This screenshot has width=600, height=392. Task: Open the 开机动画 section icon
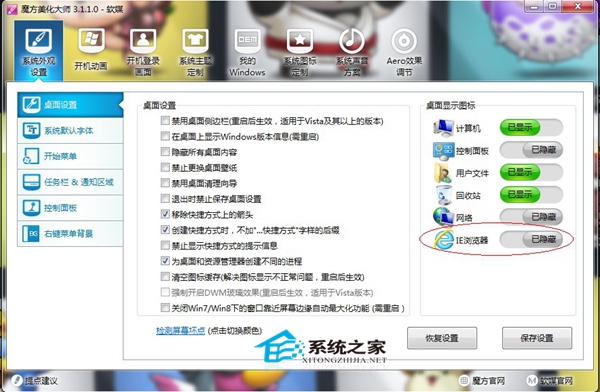(91, 49)
